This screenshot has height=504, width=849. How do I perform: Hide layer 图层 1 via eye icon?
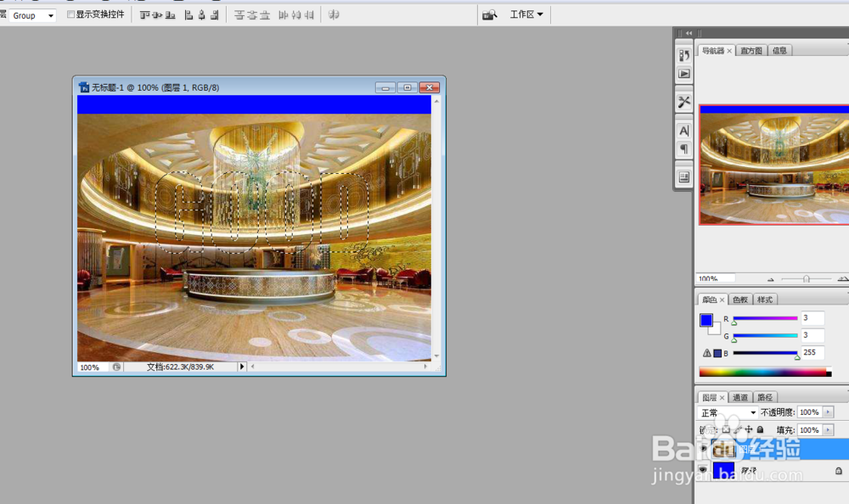coord(703,449)
